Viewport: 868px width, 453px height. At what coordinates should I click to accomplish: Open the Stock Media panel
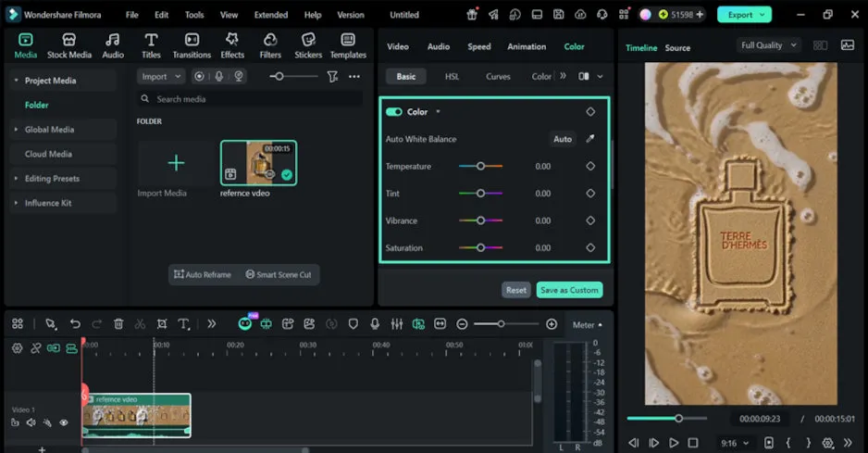click(x=69, y=46)
